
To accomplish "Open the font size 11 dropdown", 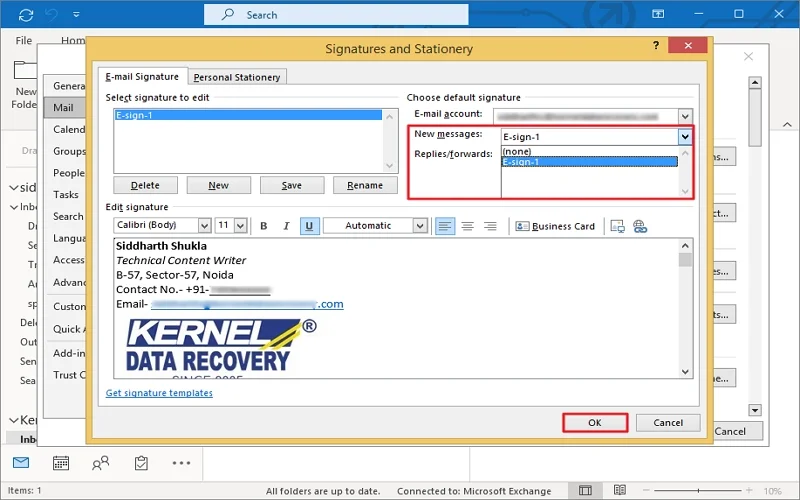I will (240, 226).
